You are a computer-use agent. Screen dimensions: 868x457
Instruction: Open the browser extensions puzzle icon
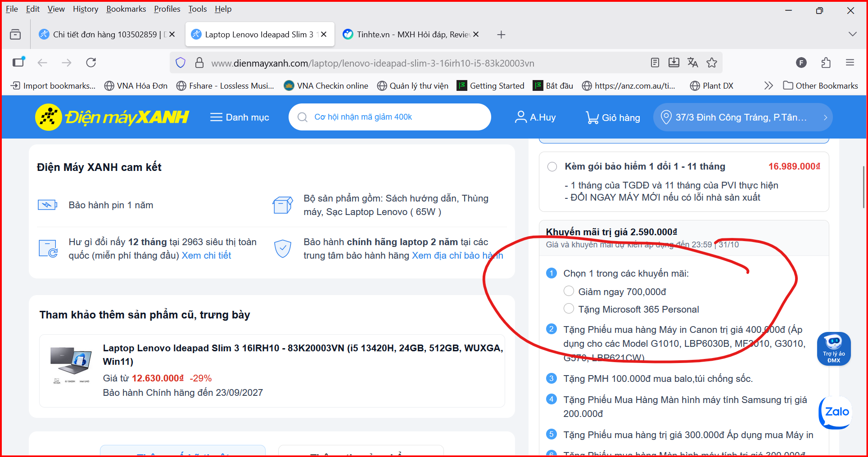click(826, 63)
